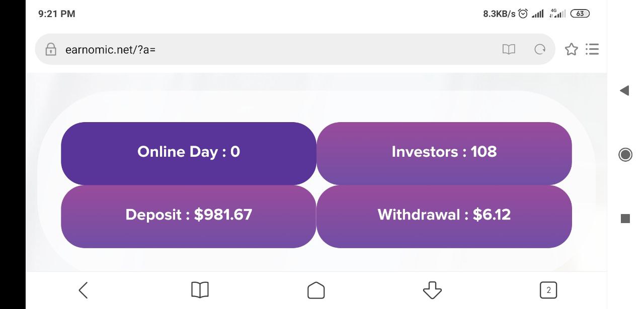Bookmark this page with star icon

coord(571,49)
